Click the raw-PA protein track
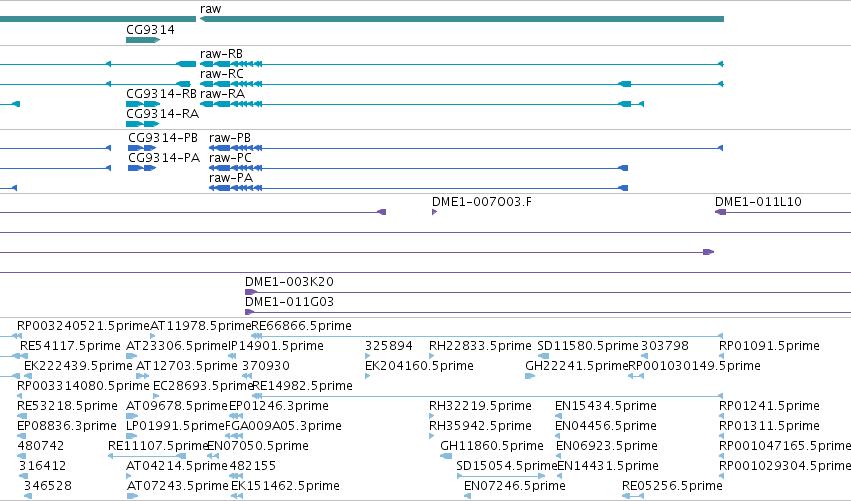 click(x=418, y=188)
